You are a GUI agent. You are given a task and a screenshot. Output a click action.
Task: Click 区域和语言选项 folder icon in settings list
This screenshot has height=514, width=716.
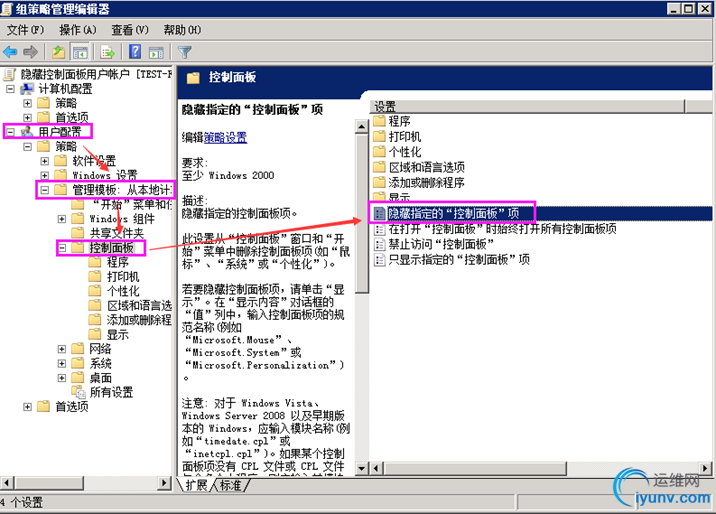click(379, 167)
